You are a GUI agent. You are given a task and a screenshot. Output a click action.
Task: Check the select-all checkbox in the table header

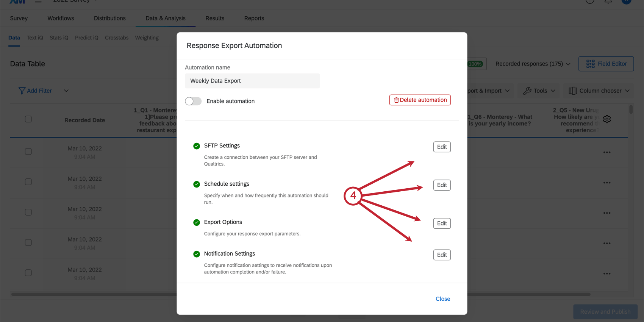tap(28, 119)
